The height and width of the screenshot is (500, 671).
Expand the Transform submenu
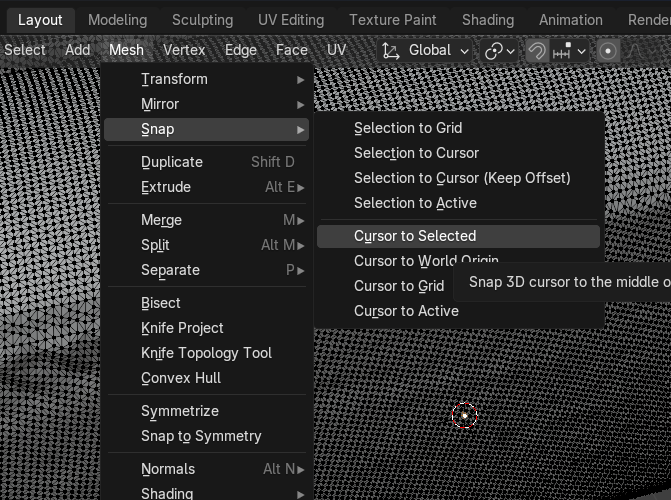[206, 79]
